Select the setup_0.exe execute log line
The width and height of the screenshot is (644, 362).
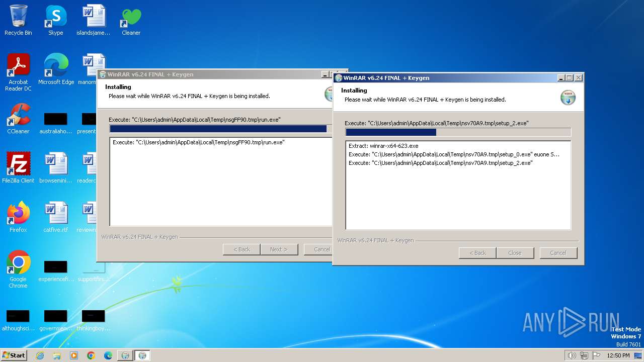point(454,154)
